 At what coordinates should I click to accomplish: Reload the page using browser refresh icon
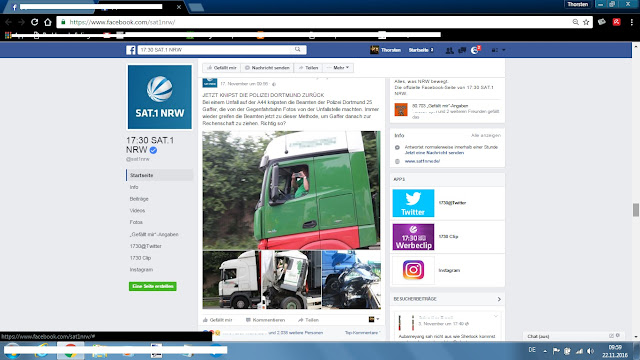pos(35,22)
